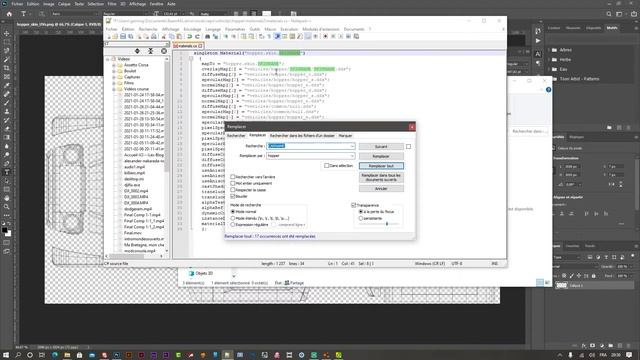640x360 pixels.
Task: Click the Save icon in Notepad++ toolbar
Action: tap(123, 36)
